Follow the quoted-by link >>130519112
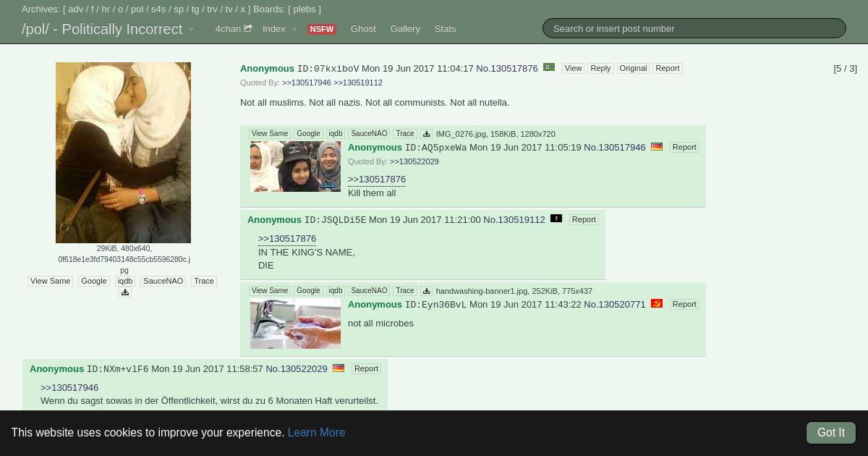 [358, 83]
